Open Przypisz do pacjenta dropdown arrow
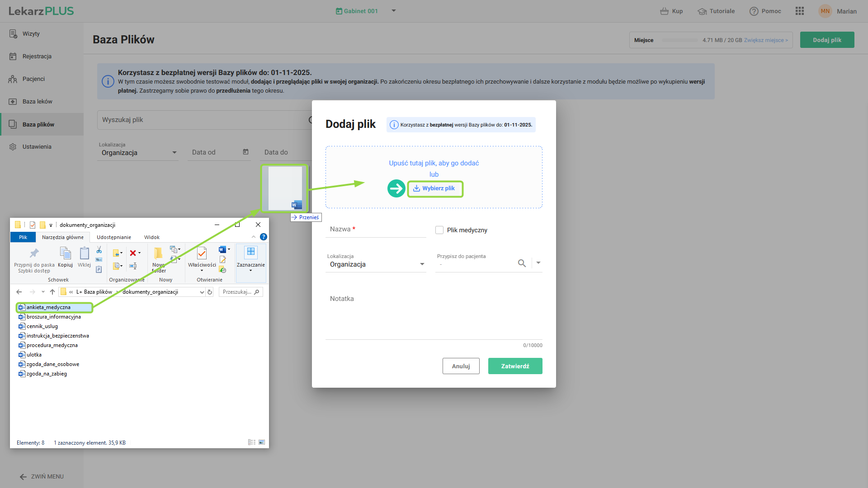Image resolution: width=868 pixels, height=488 pixels. click(538, 263)
